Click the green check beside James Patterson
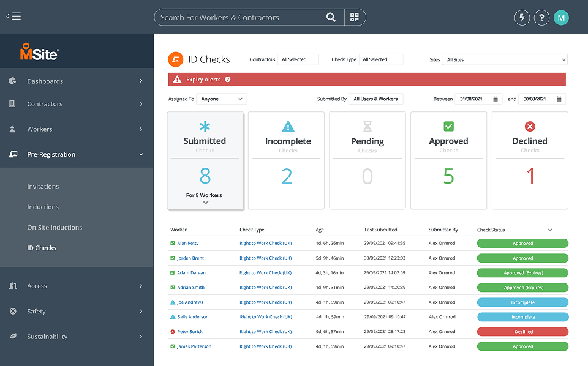 [x=173, y=346]
